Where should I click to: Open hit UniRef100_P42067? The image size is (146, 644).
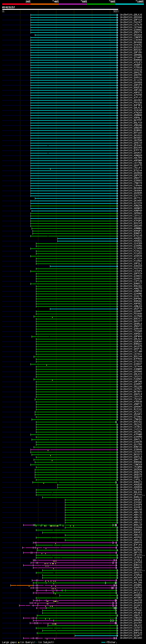pyautogui.click(x=131, y=22)
